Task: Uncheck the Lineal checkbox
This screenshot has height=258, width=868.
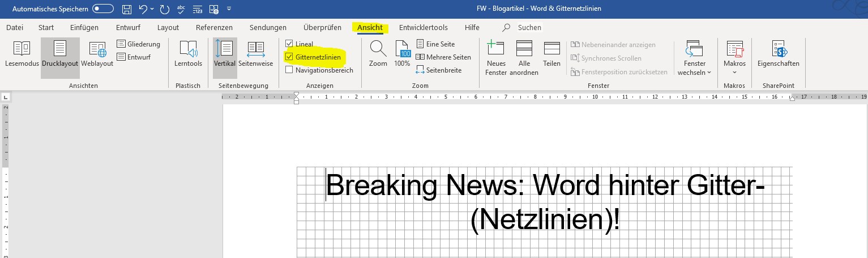Action: (x=289, y=44)
